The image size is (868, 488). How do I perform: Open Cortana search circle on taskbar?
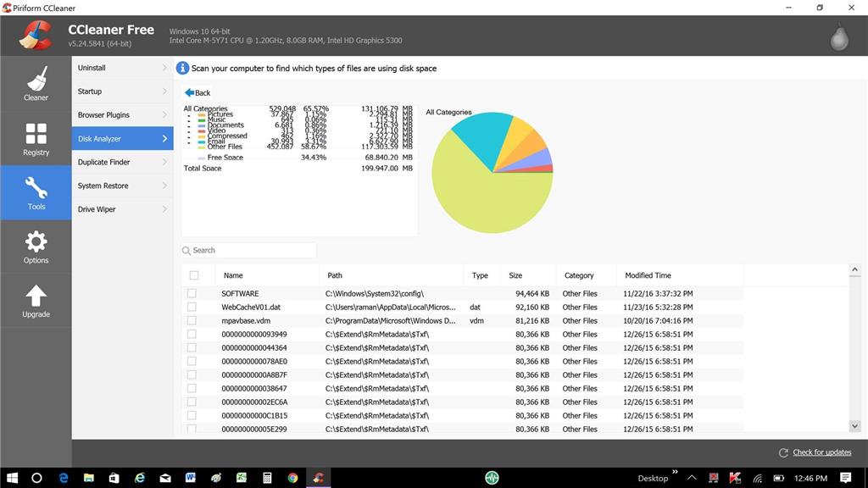coord(36,478)
